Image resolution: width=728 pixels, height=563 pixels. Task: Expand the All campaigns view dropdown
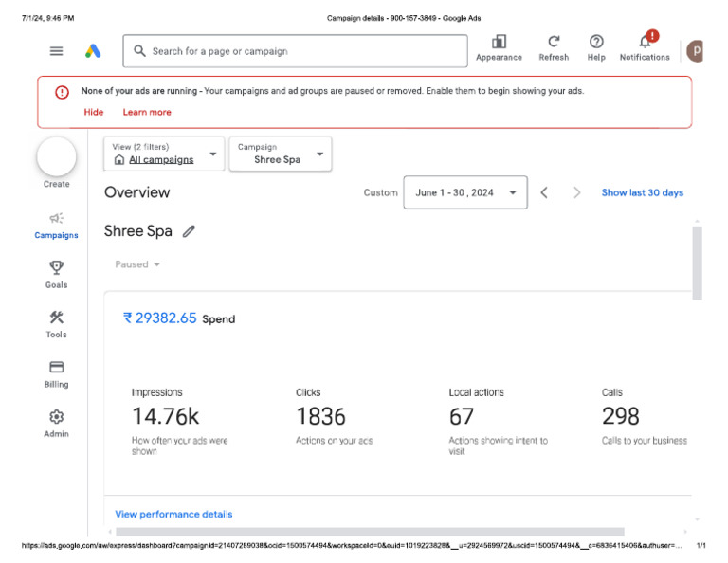(164, 154)
